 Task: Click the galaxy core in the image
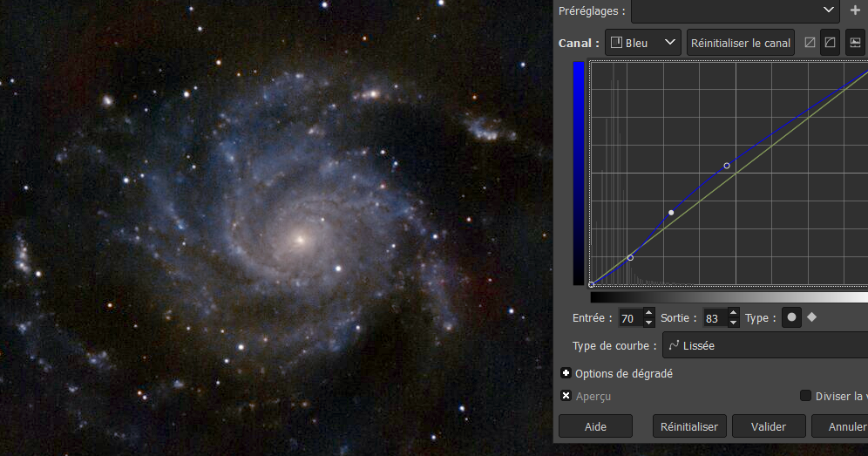point(301,240)
